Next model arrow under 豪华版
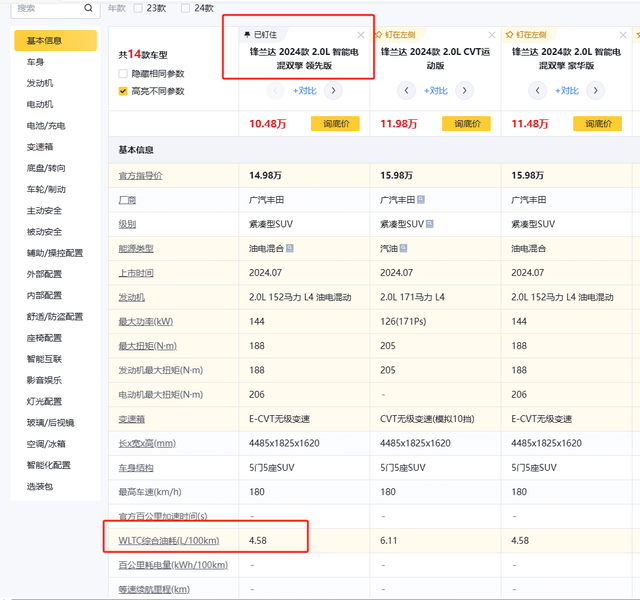 pos(596,91)
